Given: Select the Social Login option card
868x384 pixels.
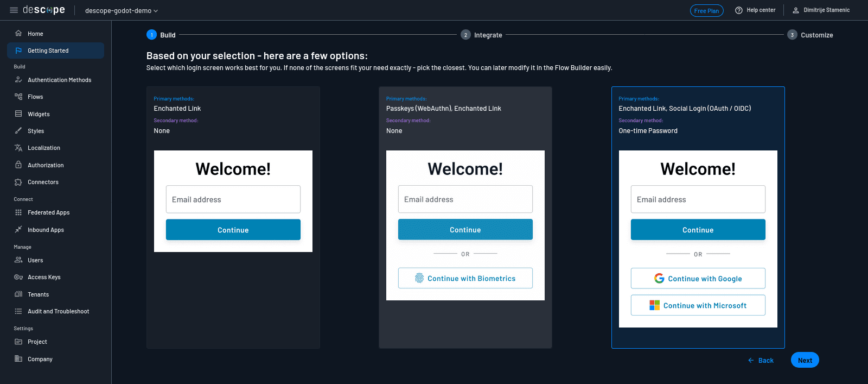Looking at the screenshot, I should tap(698, 217).
